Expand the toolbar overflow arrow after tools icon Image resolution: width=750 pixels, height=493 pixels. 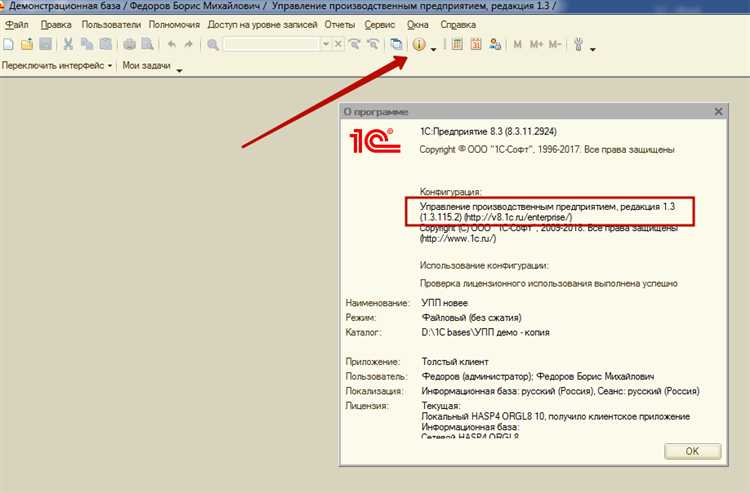[x=593, y=49]
